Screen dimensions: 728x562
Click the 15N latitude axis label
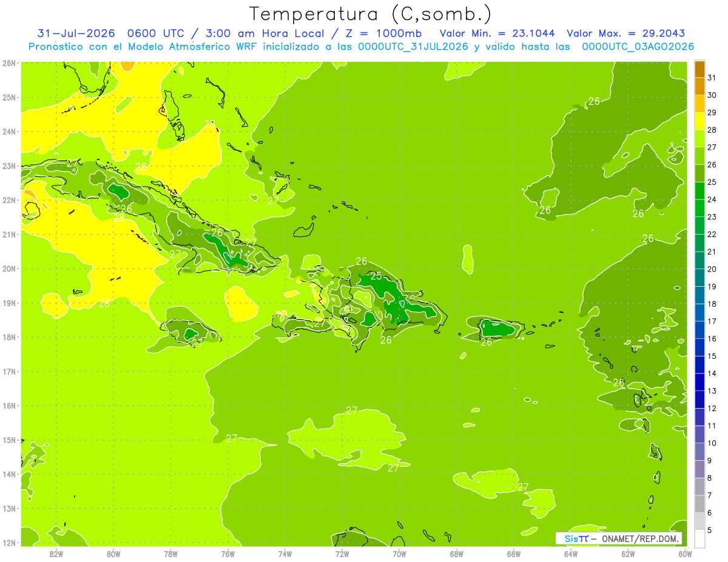tap(9, 440)
